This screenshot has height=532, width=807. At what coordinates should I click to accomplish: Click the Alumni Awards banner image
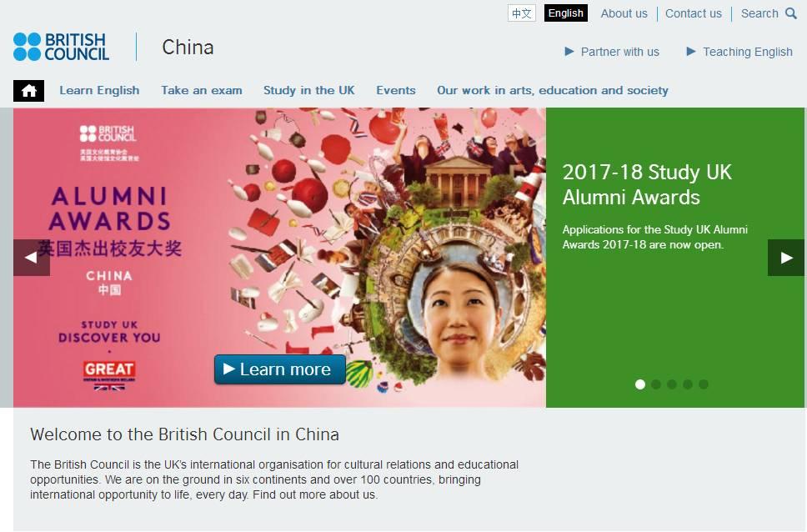(279, 258)
